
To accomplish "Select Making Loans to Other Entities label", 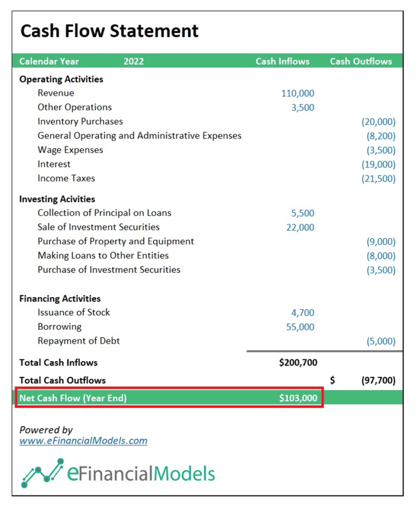I will (x=103, y=255).
